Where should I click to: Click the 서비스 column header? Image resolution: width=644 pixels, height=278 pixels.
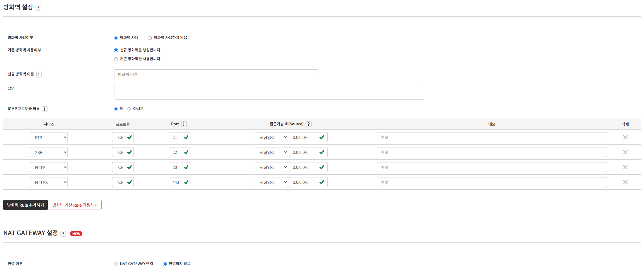click(49, 124)
